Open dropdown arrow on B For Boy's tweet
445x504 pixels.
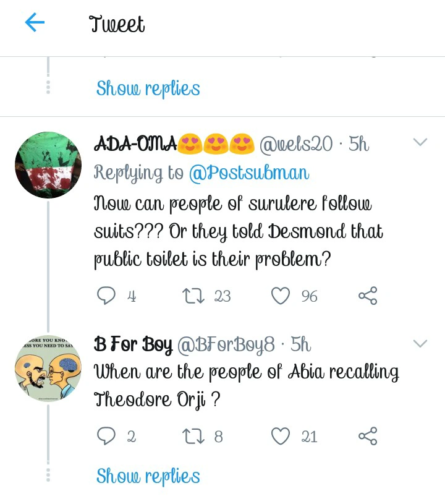pos(420,343)
